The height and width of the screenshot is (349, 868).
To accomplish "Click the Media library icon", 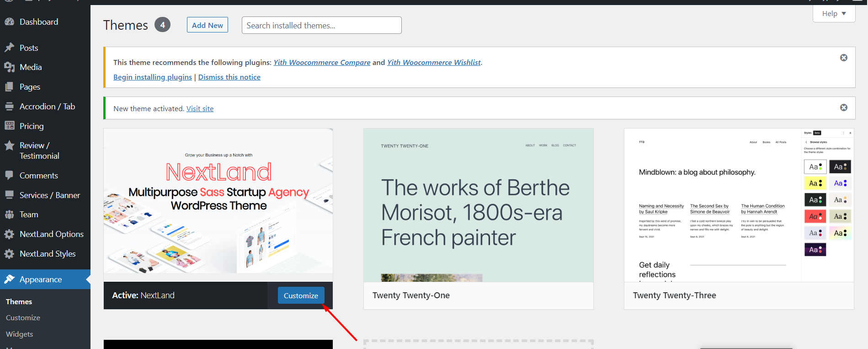I will tap(9, 67).
